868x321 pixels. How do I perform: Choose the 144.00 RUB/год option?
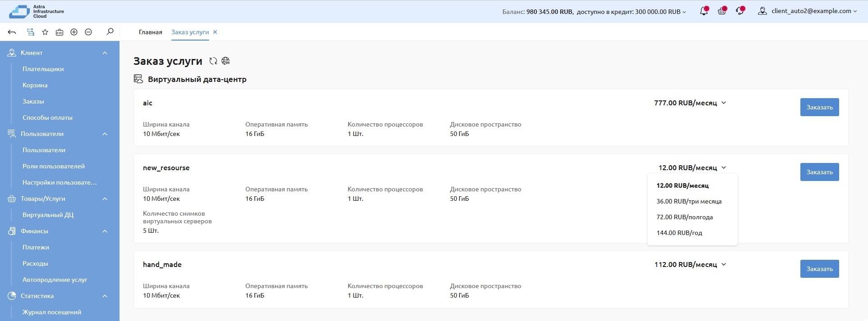click(x=679, y=233)
